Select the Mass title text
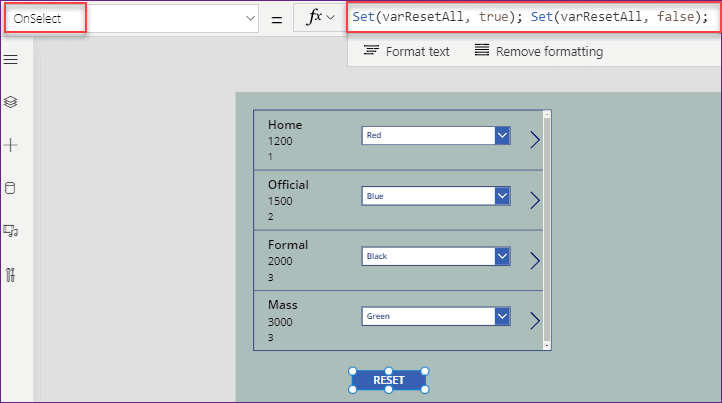Screen dimensions: 722x403 tap(283, 305)
